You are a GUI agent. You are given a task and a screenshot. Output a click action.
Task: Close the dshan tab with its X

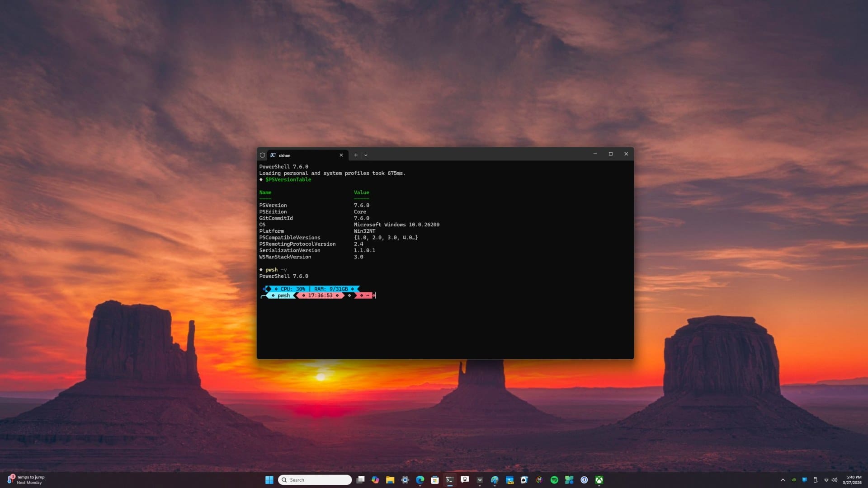click(x=341, y=155)
